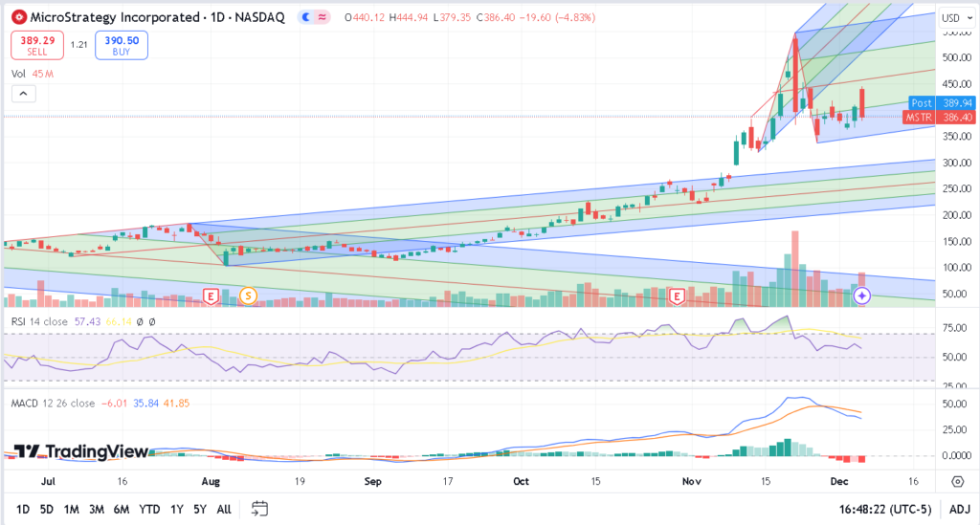Image resolution: width=980 pixels, height=525 pixels.
Task: Select the 1Y time range
Action: [x=177, y=509]
